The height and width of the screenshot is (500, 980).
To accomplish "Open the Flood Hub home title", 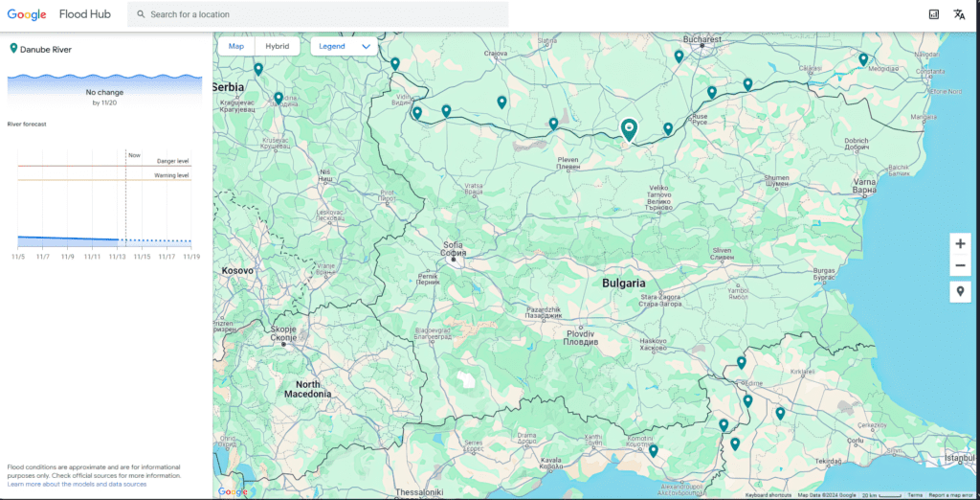I will (85, 14).
